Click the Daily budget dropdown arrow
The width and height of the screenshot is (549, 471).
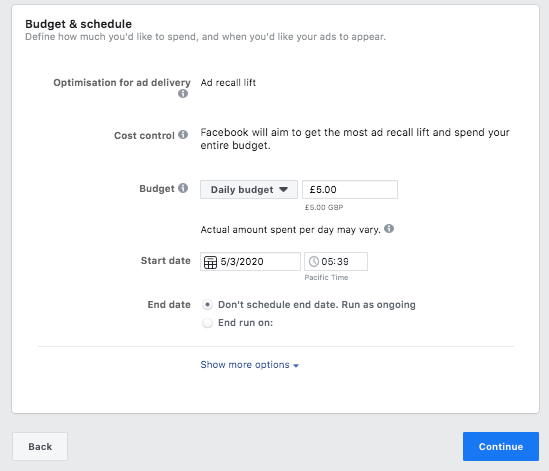[284, 189]
